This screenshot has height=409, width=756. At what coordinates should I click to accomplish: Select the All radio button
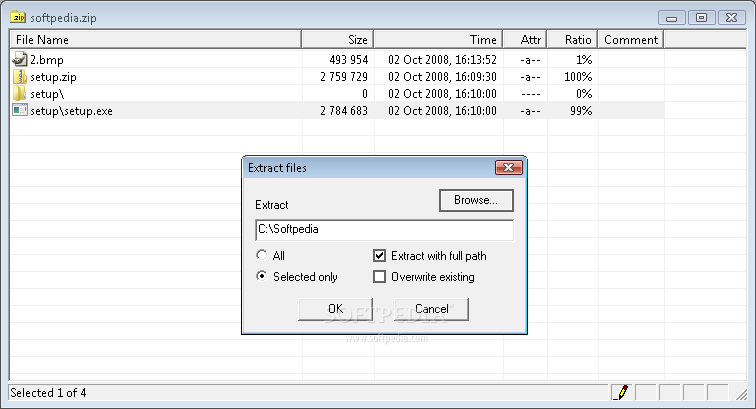[261, 255]
